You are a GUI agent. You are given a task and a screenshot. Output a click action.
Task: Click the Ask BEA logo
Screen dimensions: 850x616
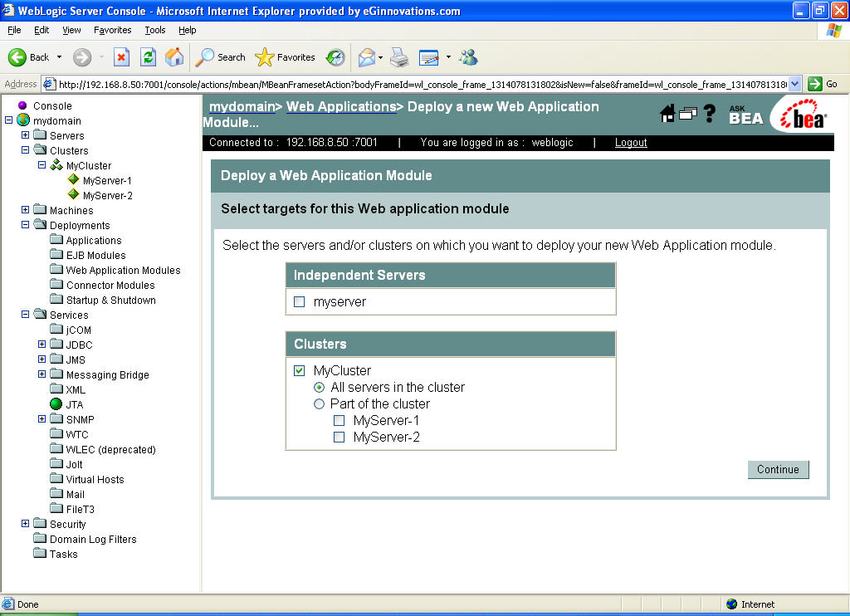click(746, 115)
